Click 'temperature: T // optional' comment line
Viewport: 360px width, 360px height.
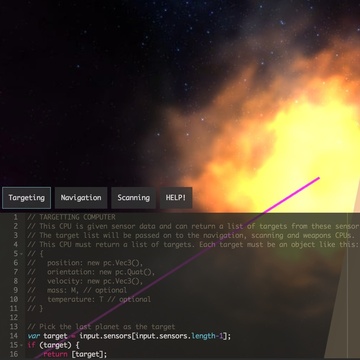(x=89, y=299)
